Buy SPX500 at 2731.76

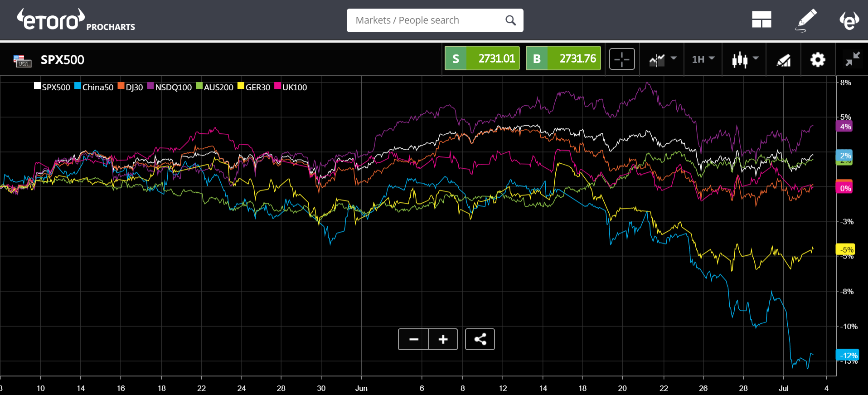coord(563,59)
